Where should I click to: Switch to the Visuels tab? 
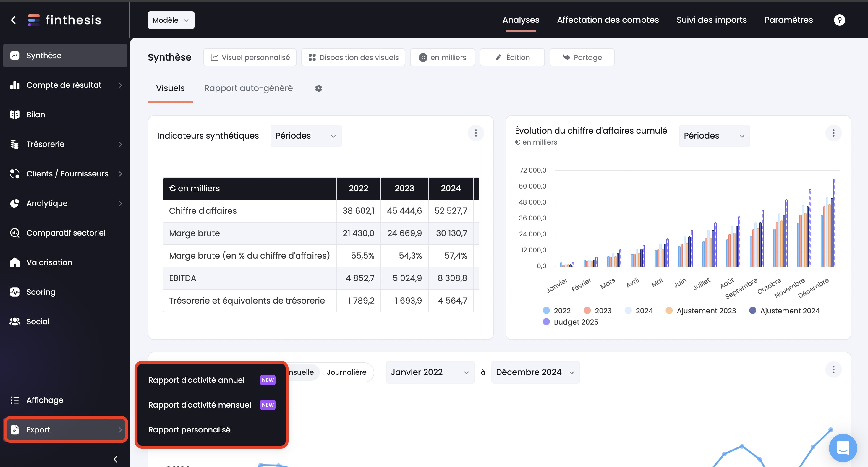(170, 88)
